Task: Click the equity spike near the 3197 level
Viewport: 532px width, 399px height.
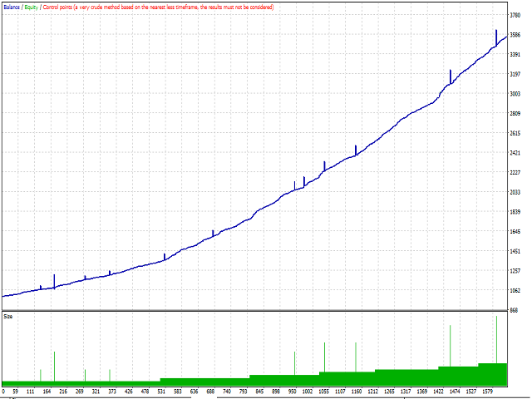Action: click(450, 75)
